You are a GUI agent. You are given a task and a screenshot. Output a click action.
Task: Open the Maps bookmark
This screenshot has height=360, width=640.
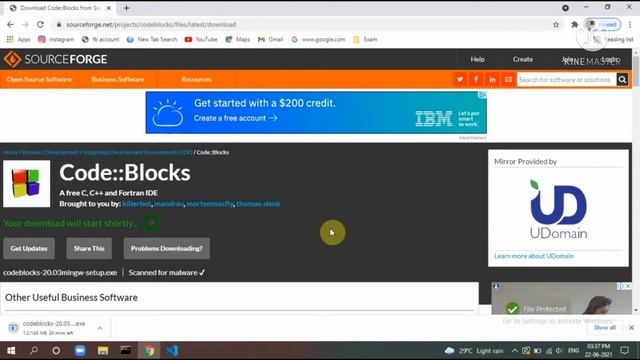pyautogui.click(x=238, y=39)
